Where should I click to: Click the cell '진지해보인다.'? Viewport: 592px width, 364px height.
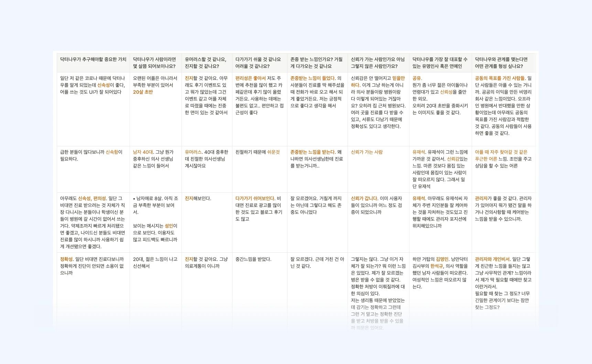tap(207, 223)
